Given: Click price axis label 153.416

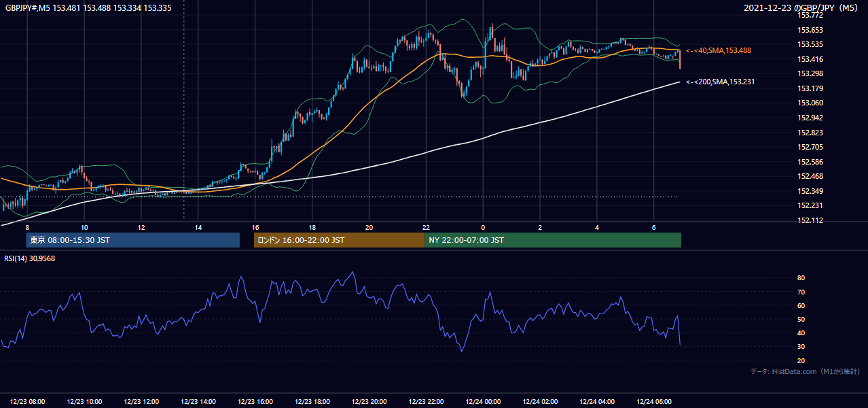Looking at the screenshot, I should (810, 59).
